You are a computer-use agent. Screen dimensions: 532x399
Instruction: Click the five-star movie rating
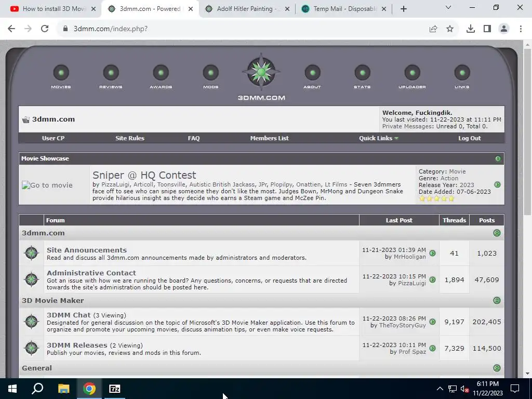(x=436, y=199)
